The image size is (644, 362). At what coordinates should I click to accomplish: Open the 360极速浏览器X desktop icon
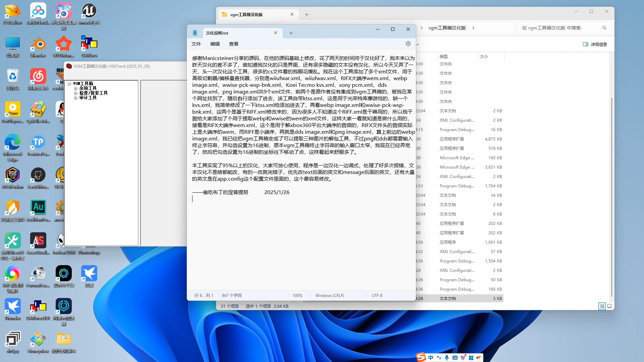pos(13,279)
